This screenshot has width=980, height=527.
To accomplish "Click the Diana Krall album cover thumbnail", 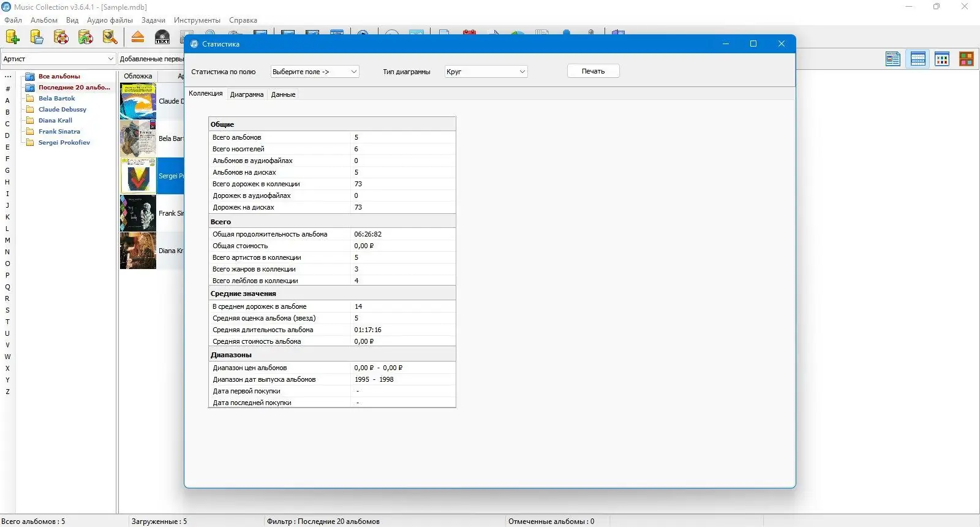I will pos(138,251).
